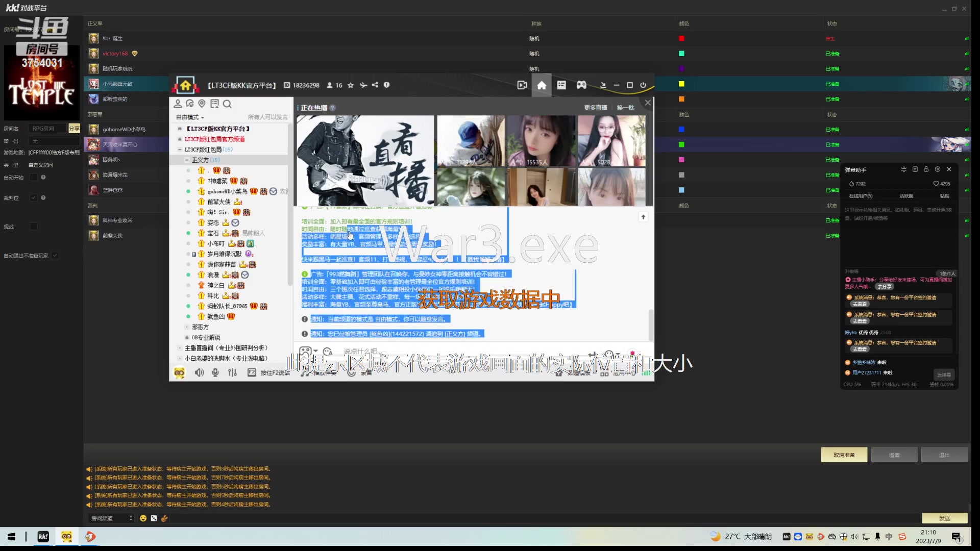Click the filter-lines icon in 弹幕助手 header
The image size is (980, 551).
coord(904,169)
